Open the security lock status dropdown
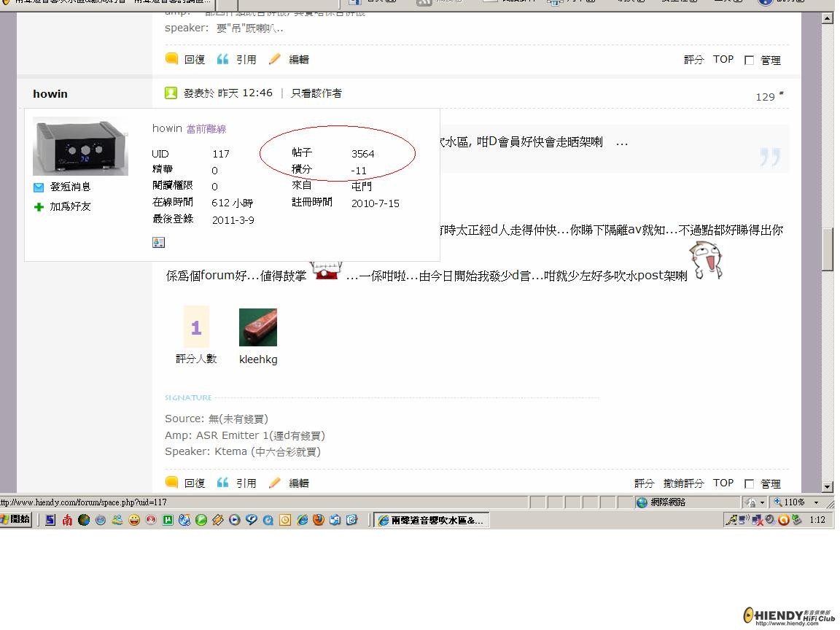 [762, 502]
